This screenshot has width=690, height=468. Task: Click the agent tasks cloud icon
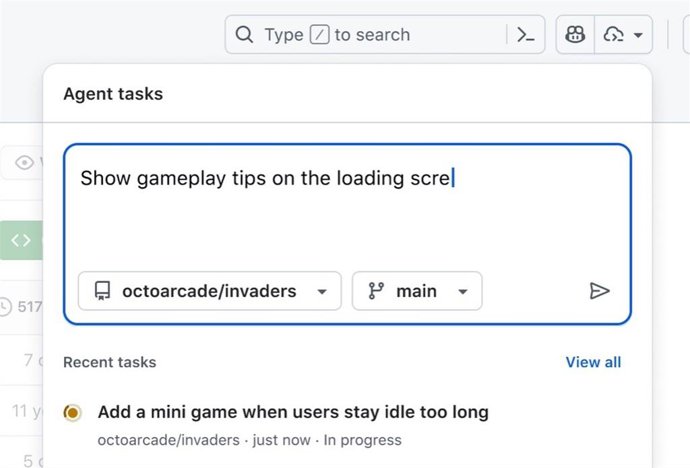pyautogui.click(x=613, y=35)
